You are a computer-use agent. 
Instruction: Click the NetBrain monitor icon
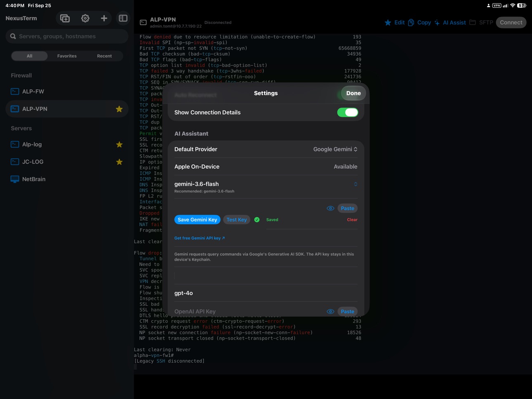15,179
